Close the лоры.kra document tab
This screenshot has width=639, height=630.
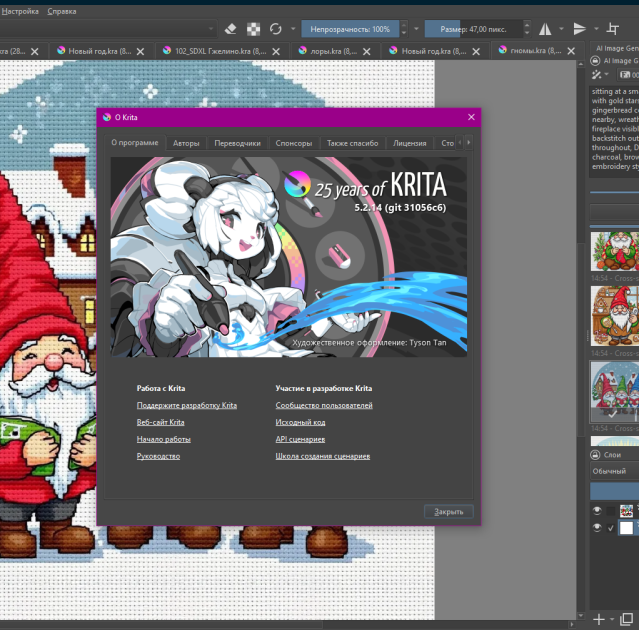pyautogui.click(x=367, y=51)
